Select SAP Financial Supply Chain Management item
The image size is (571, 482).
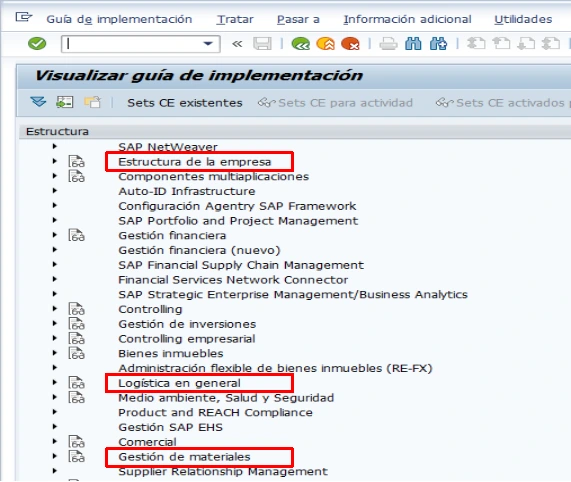click(x=241, y=265)
